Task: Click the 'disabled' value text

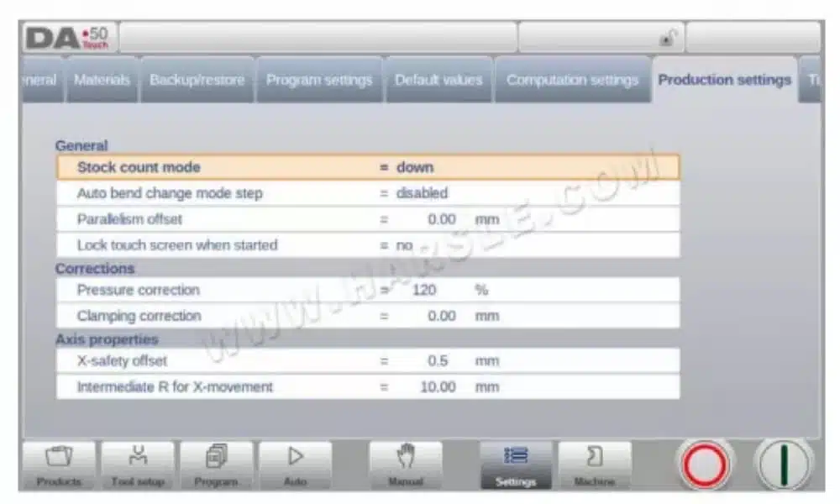Action: tap(422, 193)
